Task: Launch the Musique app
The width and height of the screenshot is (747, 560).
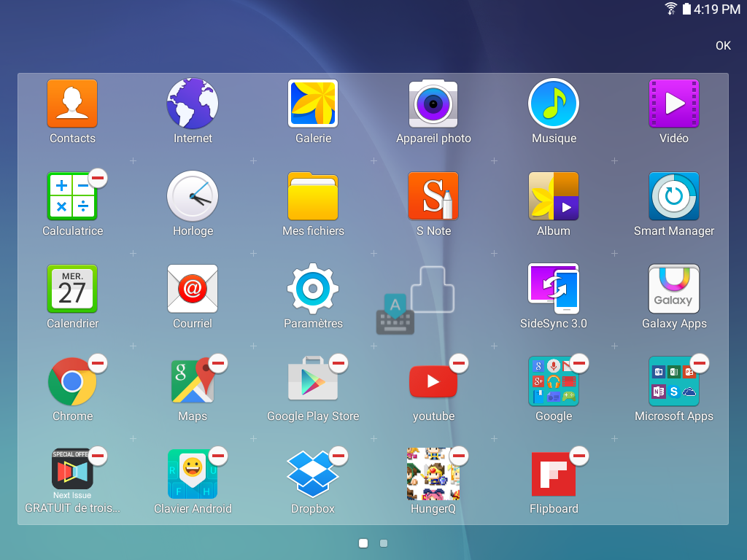Action: click(x=554, y=104)
